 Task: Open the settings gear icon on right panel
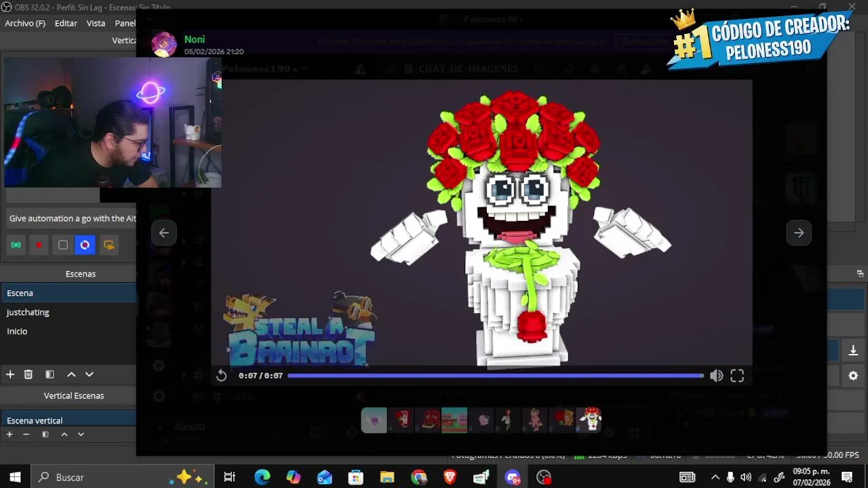point(853,375)
